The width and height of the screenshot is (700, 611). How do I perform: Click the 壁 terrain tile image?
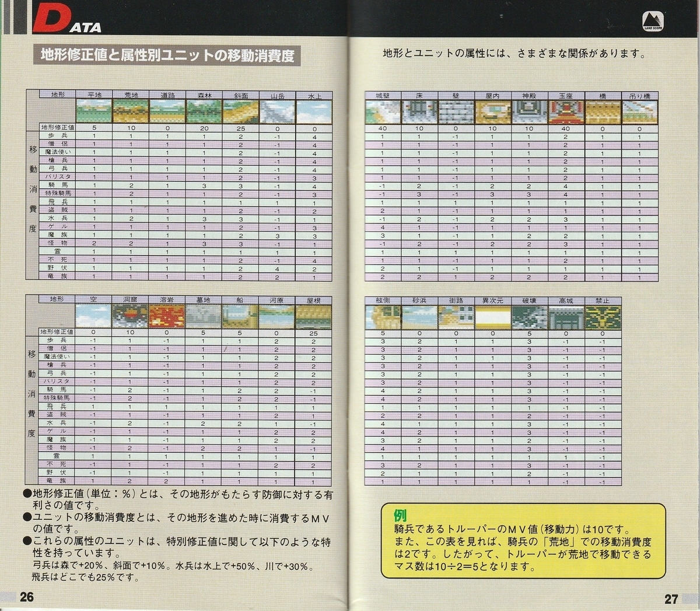coord(456,111)
